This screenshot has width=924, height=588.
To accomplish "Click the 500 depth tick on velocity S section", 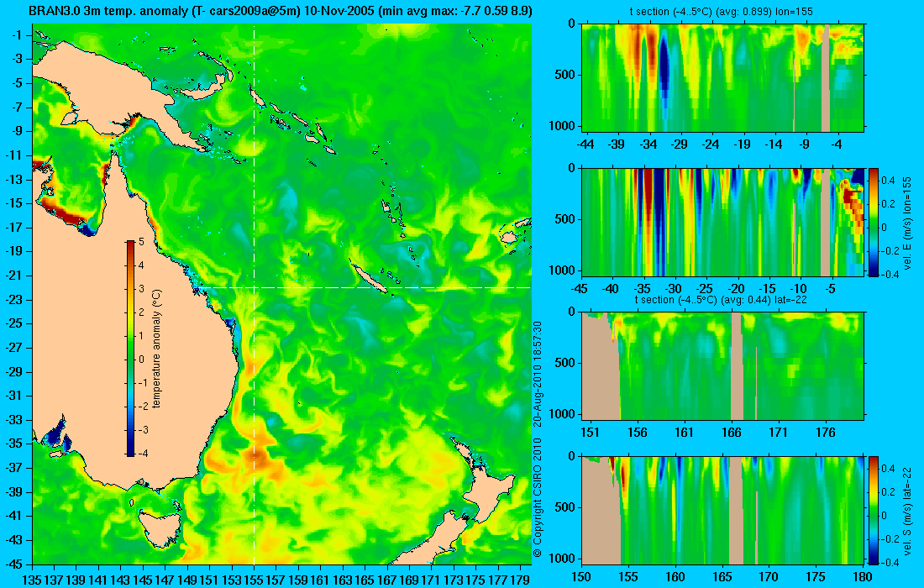I will point(567,507).
